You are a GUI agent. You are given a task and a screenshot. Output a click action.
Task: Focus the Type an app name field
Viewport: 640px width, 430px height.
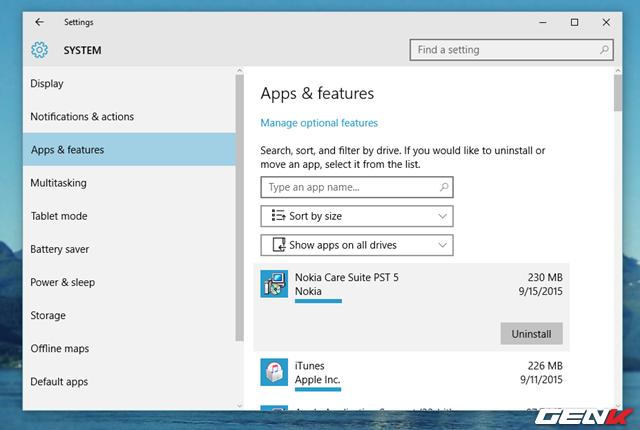tap(357, 187)
